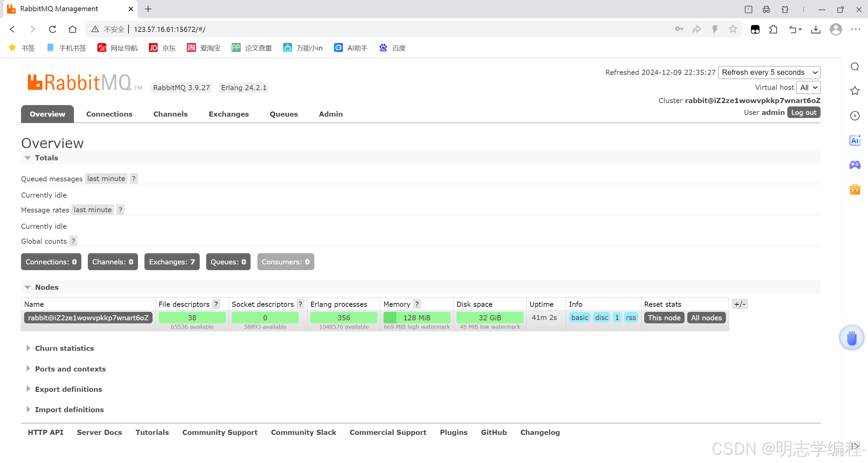Image resolution: width=868 pixels, height=463 pixels.
Task: Click sidebar search magnifier icon
Action: pyautogui.click(x=855, y=67)
